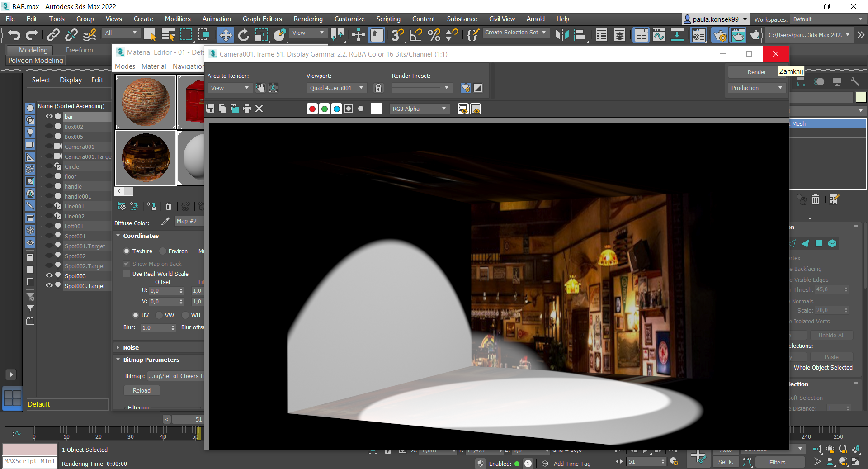The height and width of the screenshot is (469, 868).
Task: Toggle the Angle Snap icon
Action: click(415, 35)
